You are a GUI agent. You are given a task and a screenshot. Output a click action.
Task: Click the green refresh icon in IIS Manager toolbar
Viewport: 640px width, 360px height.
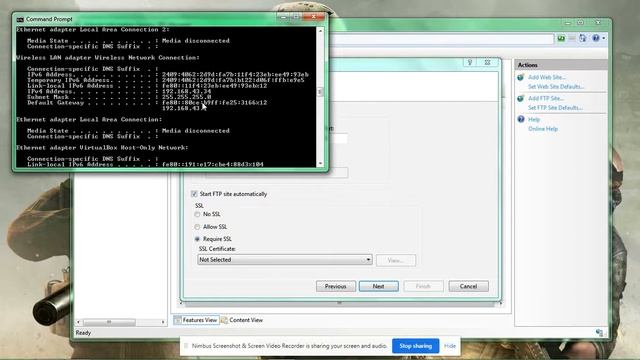pos(562,38)
